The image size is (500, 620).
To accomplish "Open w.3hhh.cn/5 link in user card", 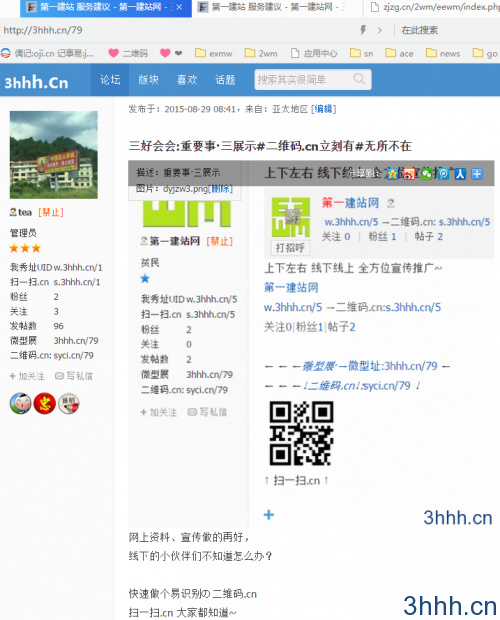I will pyautogui.click(x=351, y=222).
